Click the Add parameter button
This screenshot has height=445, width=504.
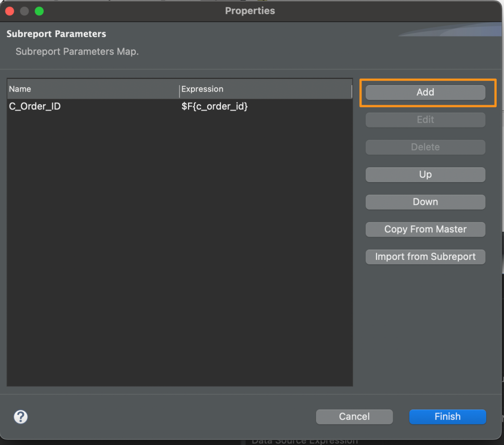425,92
